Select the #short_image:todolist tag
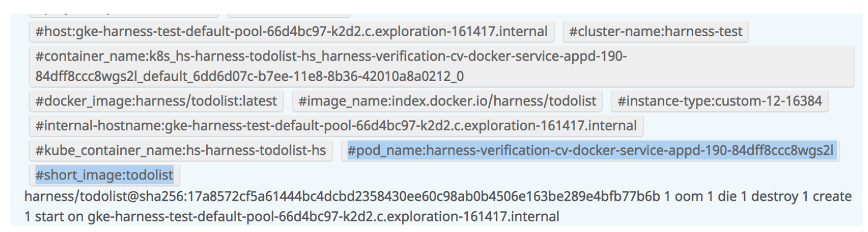This screenshot has height=232, width=868. [x=104, y=175]
